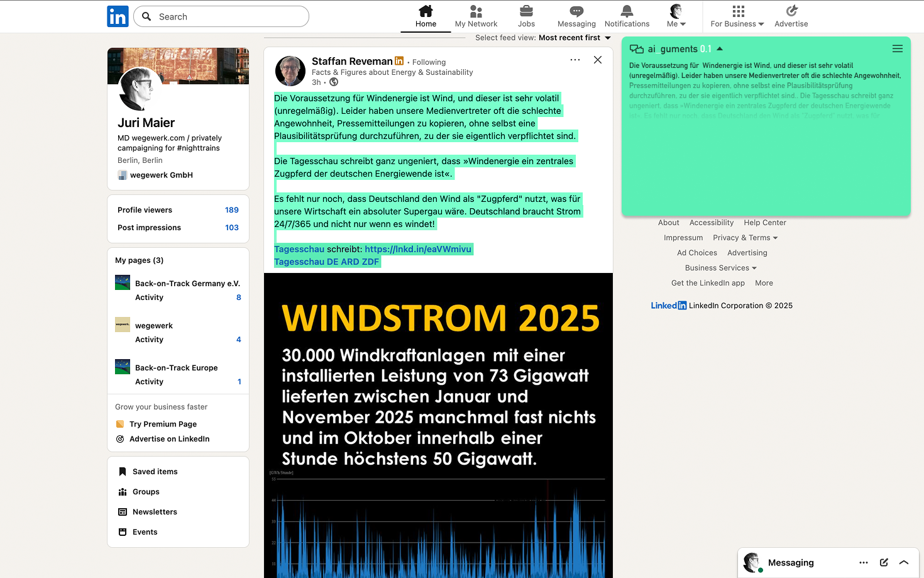Open the lnkd.in Tagesschau link
Viewport: 924px width, 578px height.
pyautogui.click(x=418, y=249)
